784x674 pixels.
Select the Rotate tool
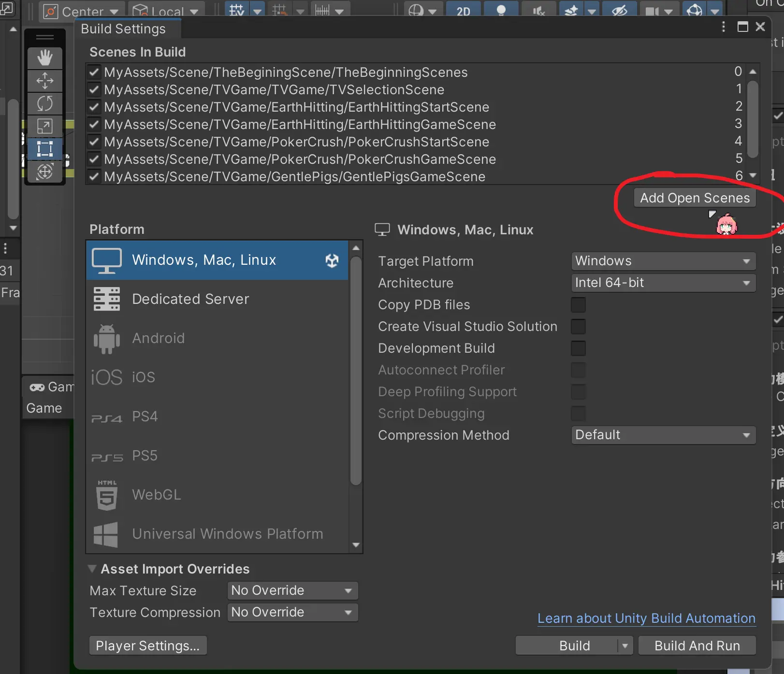tap(45, 103)
